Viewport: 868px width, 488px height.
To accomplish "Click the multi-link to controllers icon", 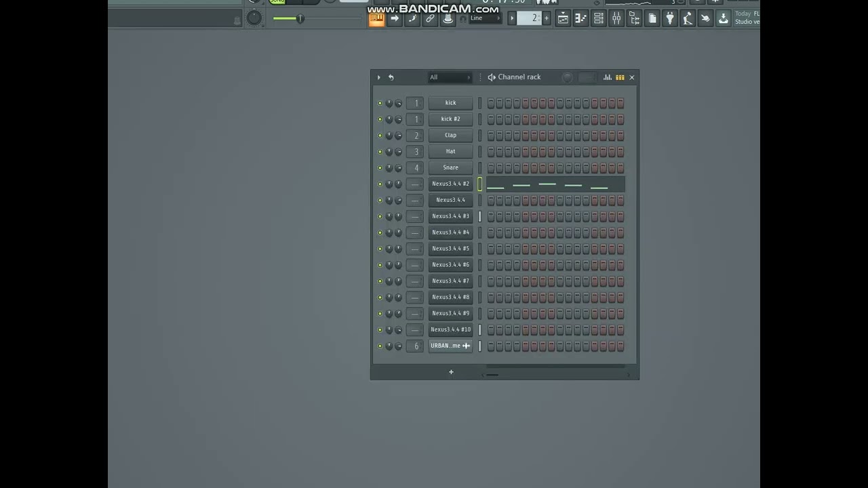I will pyautogui.click(x=430, y=19).
